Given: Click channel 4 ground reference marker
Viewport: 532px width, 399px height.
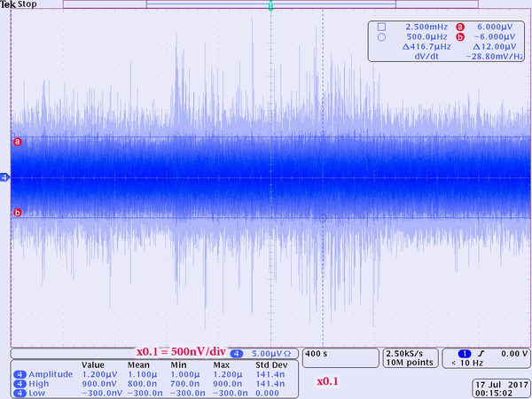Looking at the screenshot, I should pos(4,177).
